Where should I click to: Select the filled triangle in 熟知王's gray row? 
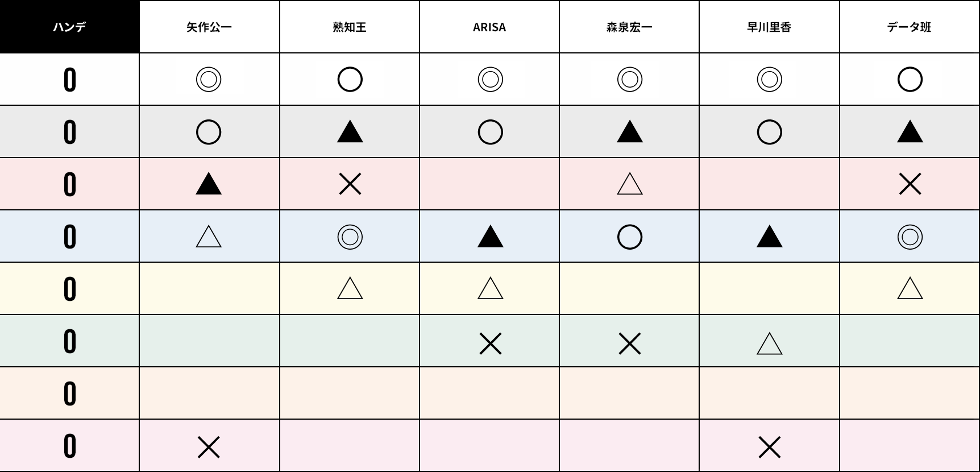[x=350, y=131]
